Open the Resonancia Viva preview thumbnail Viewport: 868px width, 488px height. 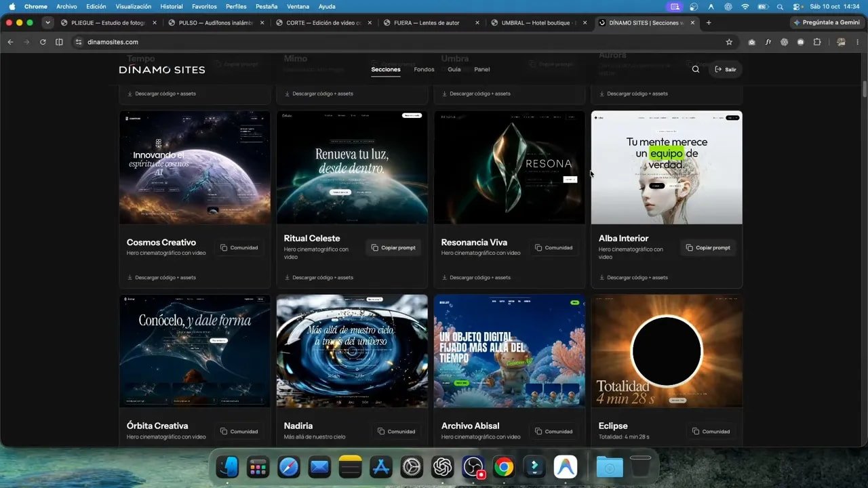(x=509, y=167)
